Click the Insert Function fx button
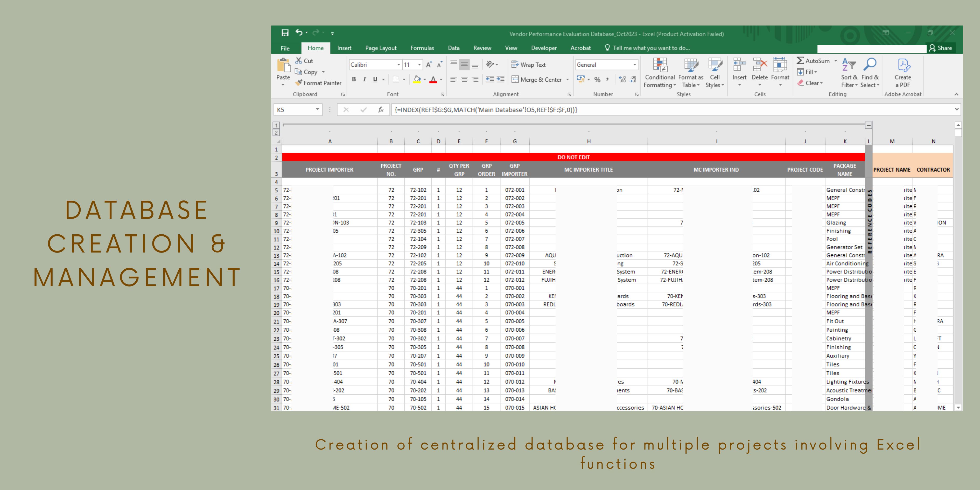The height and width of the screenshot is (490, 980). coord(380,110)
